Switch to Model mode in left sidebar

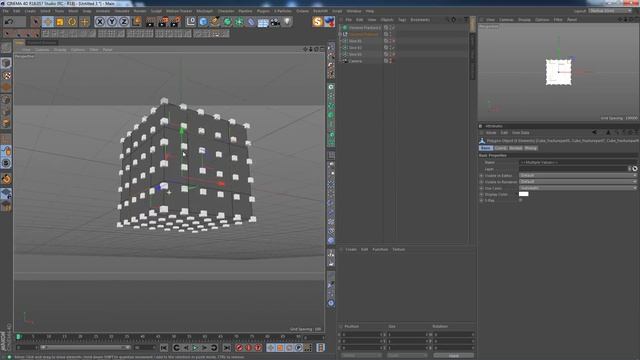click(6, 63)
